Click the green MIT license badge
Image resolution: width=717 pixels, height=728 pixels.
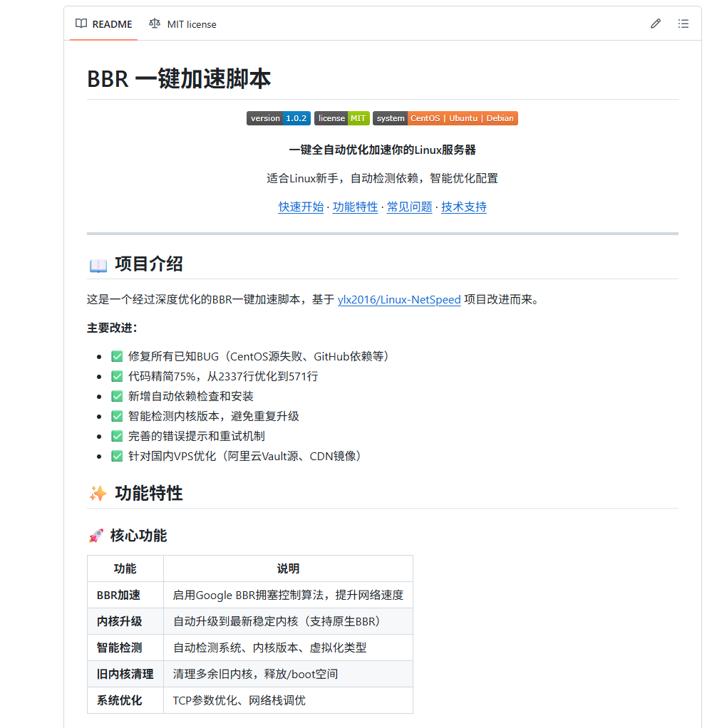coord(341,118)
